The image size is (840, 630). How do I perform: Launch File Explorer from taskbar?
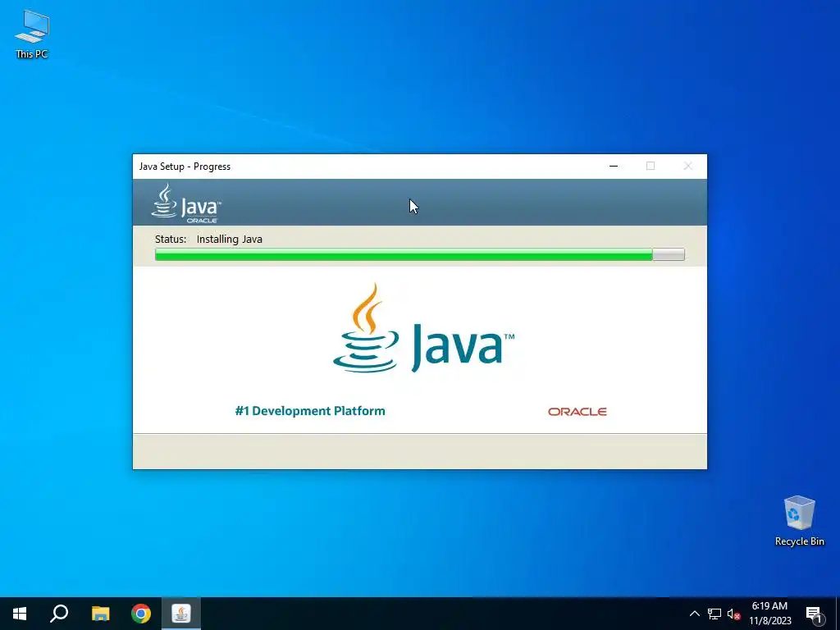tap(100, 614)
